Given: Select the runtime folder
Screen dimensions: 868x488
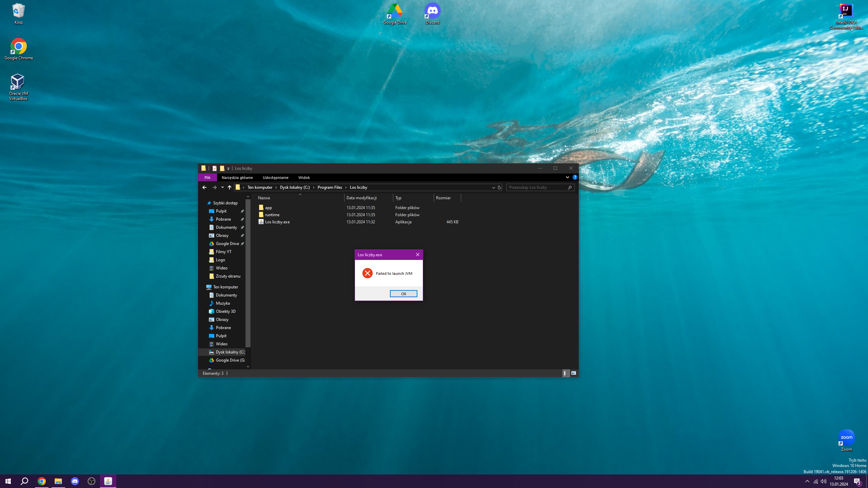Looking at the screenshot, I should (272, 215).
